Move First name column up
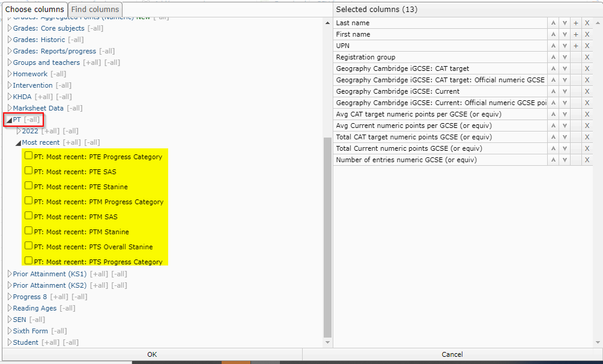603x364 pixels. coord(553,34)
